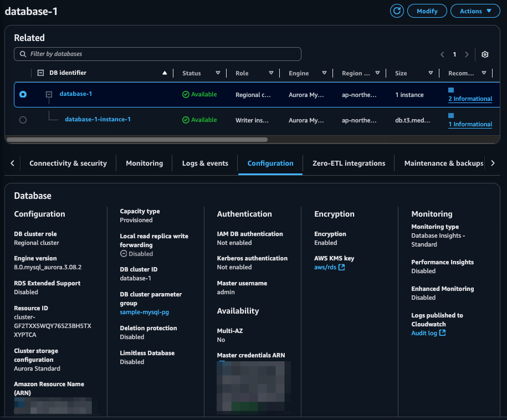Sort the Recommendations column

click(x=484, y=73)
